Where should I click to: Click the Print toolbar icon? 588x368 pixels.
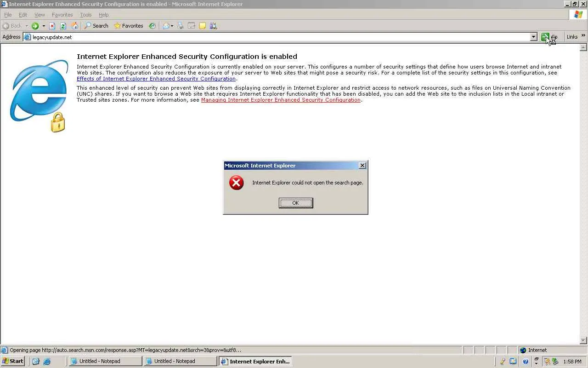point(181,26)
